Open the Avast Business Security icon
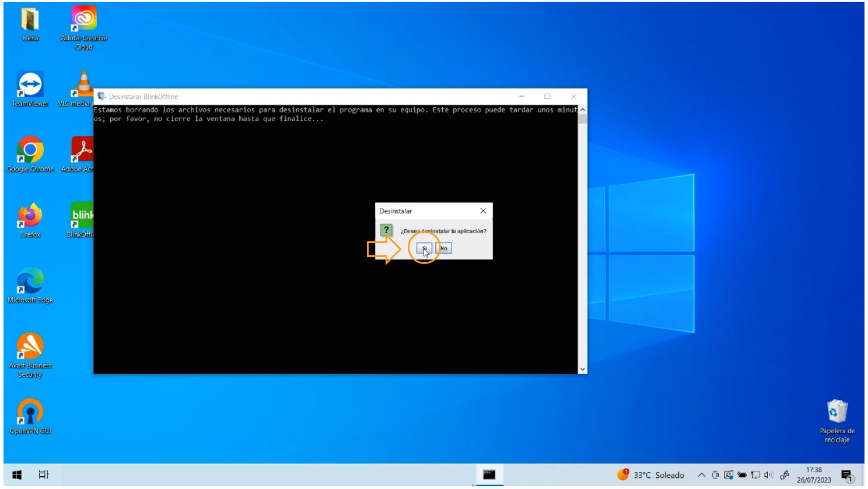 pyautogui.click(x=30, y=347)
